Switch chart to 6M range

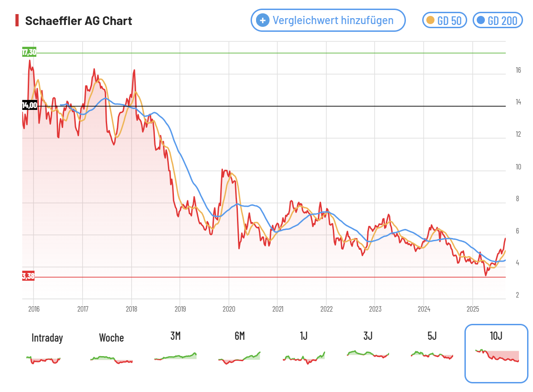point(240,336)
